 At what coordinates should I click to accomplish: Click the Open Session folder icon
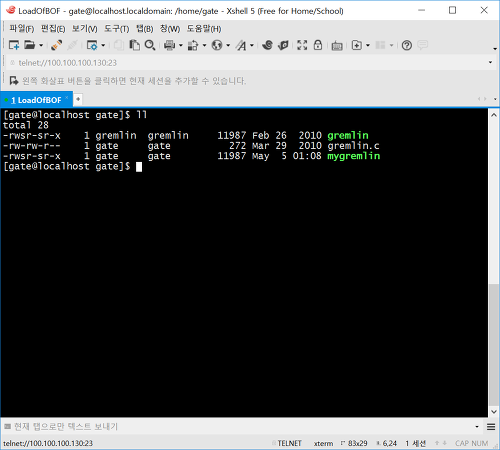pos(30,45)
